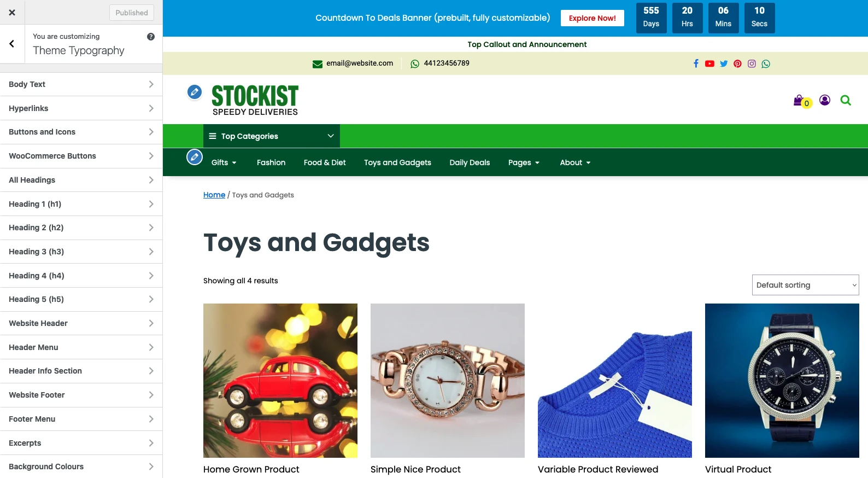
Task: Open the Fashion menu item
Action: pyautogui.click(x=271, y=162)
